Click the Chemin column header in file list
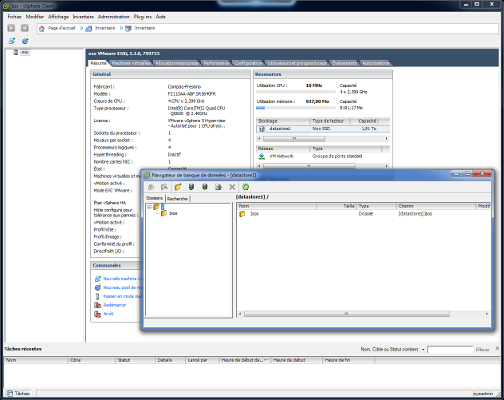The width and height of the screenshot is (504, 400). (435, 206)
